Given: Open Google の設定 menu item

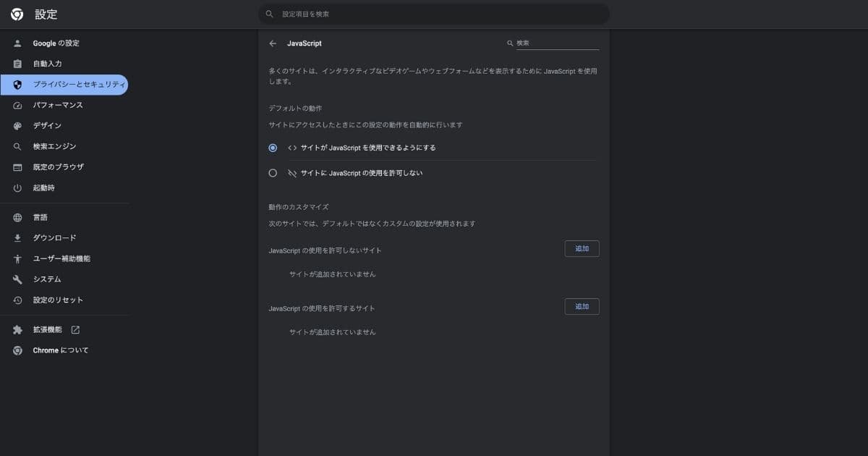Looking at the screenshot, I should pyautogui.click(x=64, y=43).
